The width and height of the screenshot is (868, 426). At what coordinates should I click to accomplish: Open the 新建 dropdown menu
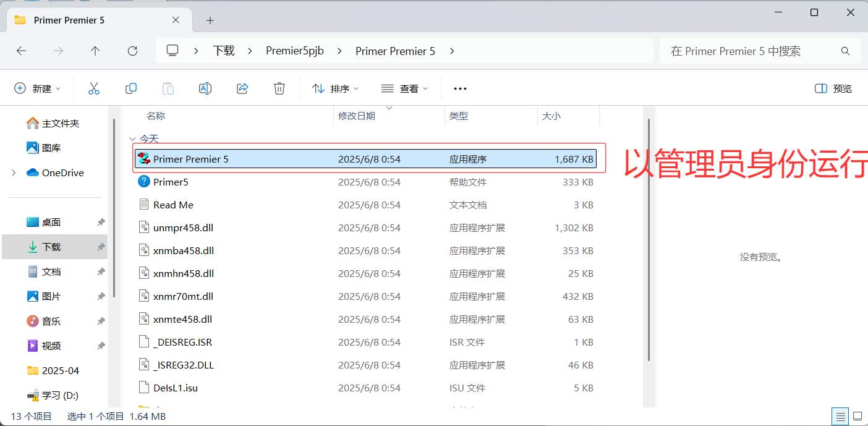(x=38, y=88)
